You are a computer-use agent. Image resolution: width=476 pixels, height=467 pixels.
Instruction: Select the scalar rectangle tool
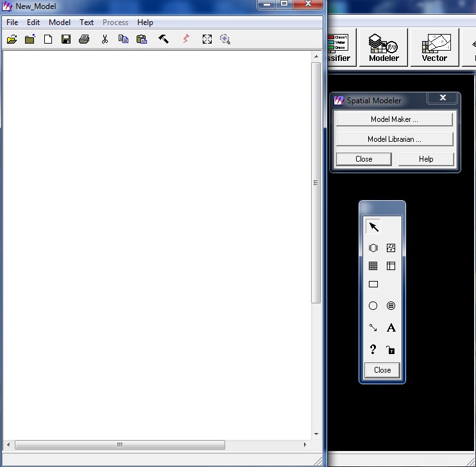pyautogui.click(x=373, y=284)
